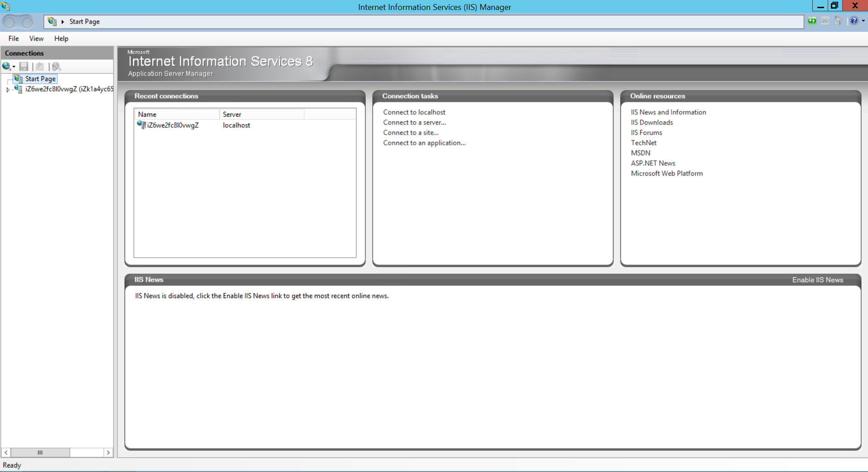
Task: Click the Up folder icon in Connections
Action: click(40, 67)
